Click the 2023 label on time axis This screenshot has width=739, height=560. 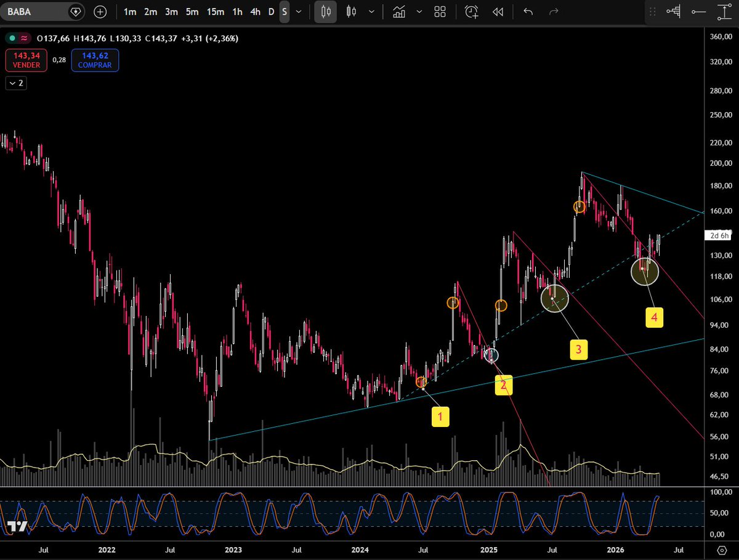233,549
